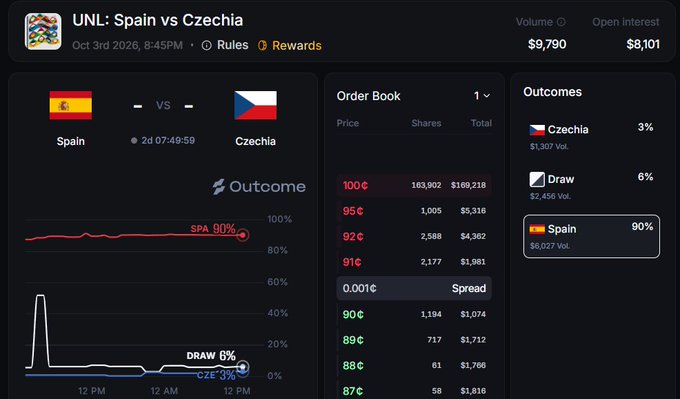Screen dimensions: 680x399
Task: Click the Draw icon in Outcomes
Action: 537,179
